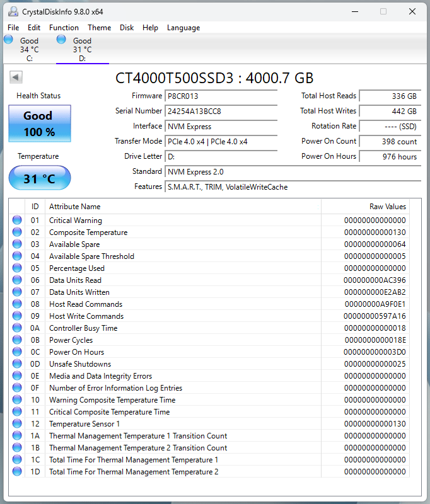Click the disk title CT4000T500SSD3 : 4000.7 GB

pyautogui.click(x=214, y=78)
